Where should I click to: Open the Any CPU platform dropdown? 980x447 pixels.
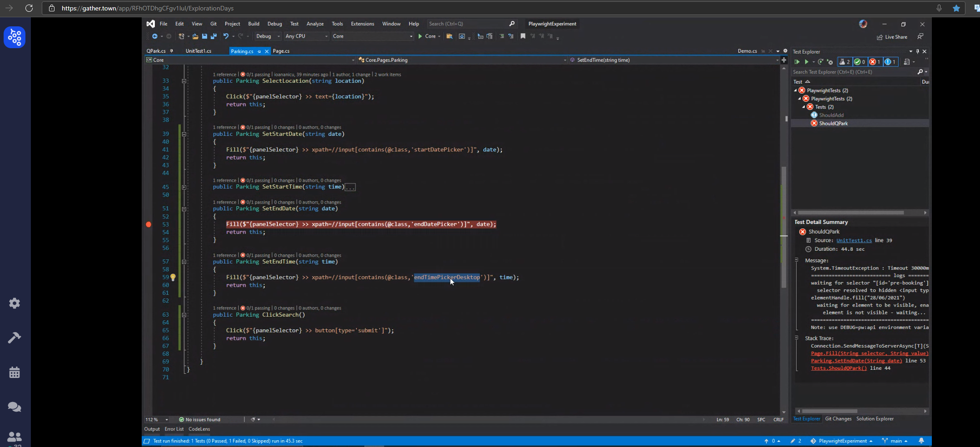pos(306,36)
